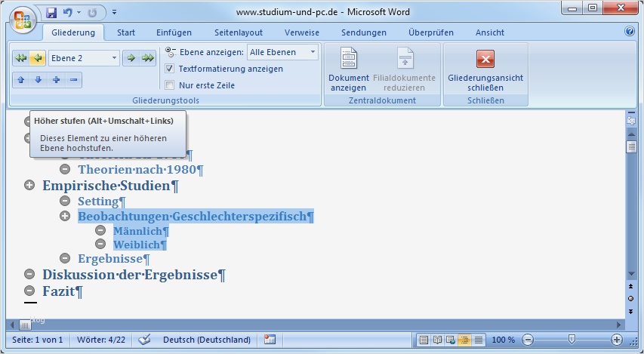The width and height of the screenshot is (644, 354).
Task: Switch to Full Screen Reading view
Action: click(437, 340)
